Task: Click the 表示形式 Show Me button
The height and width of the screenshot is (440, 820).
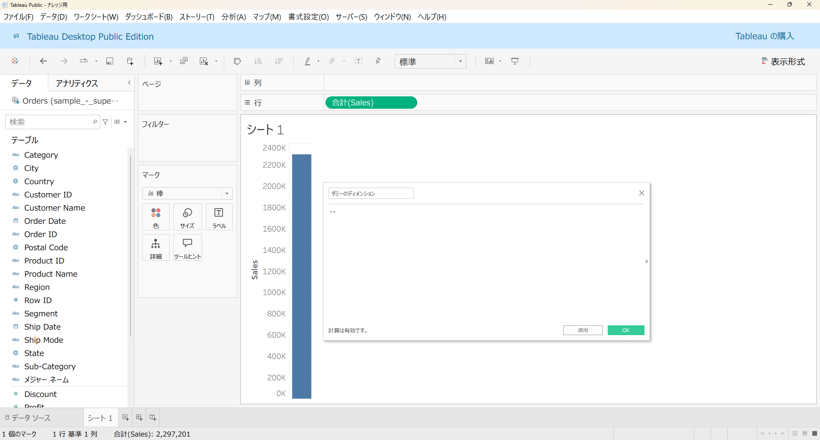Action: coord(783,62)
